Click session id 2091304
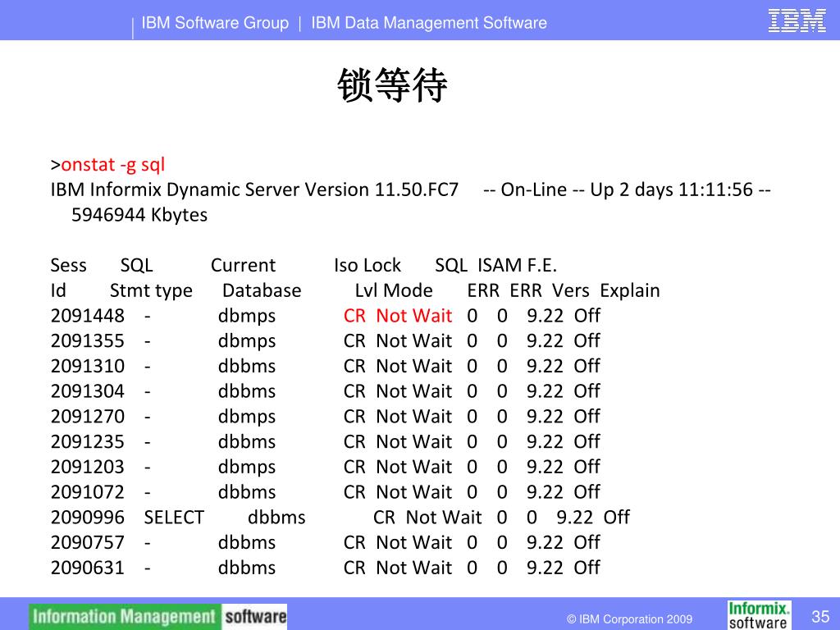Screen dimensions: 840x630 (87, 391)
